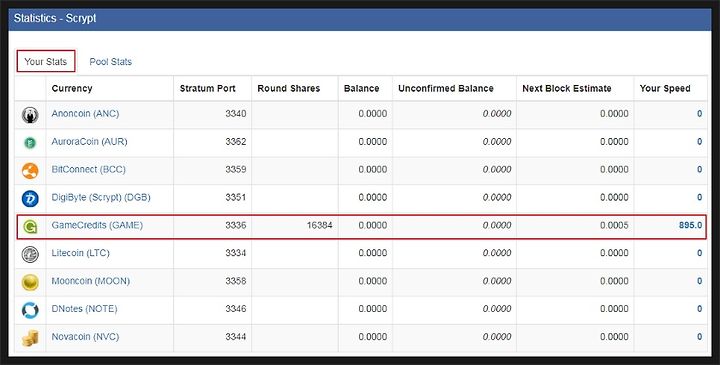Click the Round Shares column header

click(x=288, y=88)
